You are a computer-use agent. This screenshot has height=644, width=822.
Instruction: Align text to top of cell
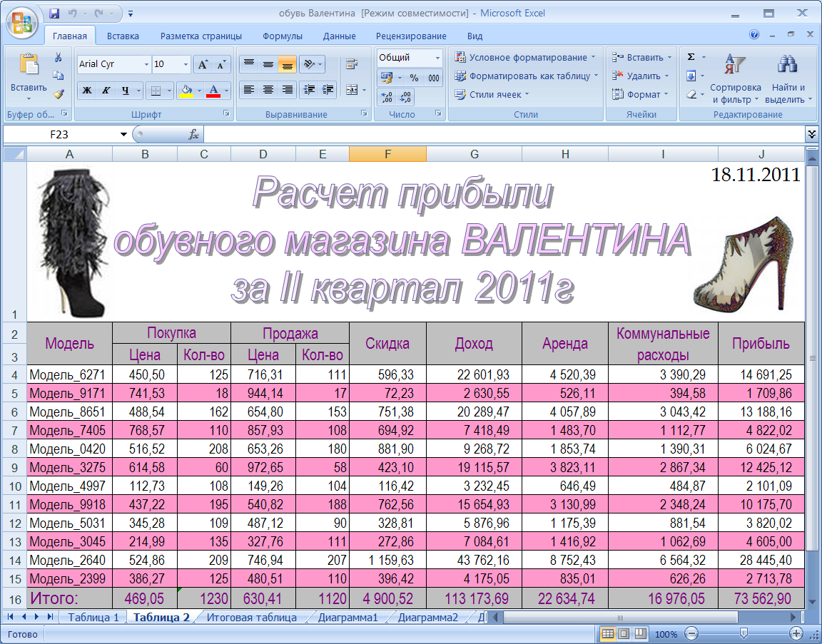(249, 64)
